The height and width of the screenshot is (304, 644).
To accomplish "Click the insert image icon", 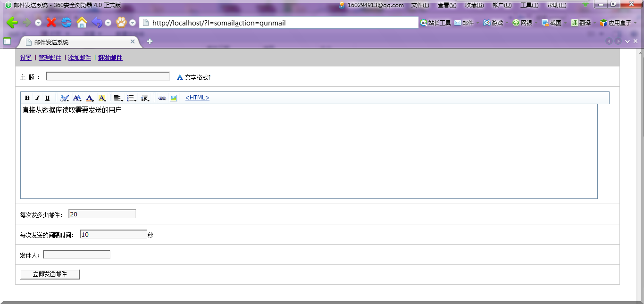I will tap(174, 98).
